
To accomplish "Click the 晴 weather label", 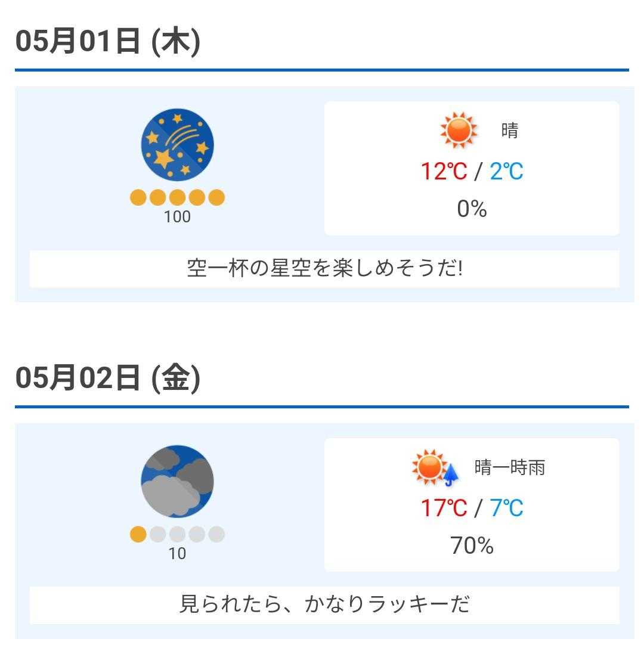I will [510, 130].
